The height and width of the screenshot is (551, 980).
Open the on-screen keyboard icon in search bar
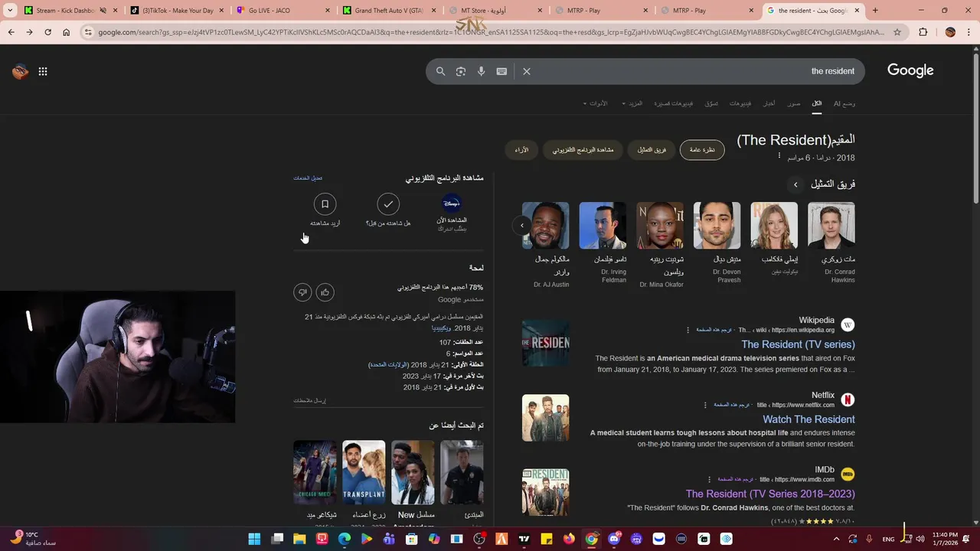tap(501, 71)
